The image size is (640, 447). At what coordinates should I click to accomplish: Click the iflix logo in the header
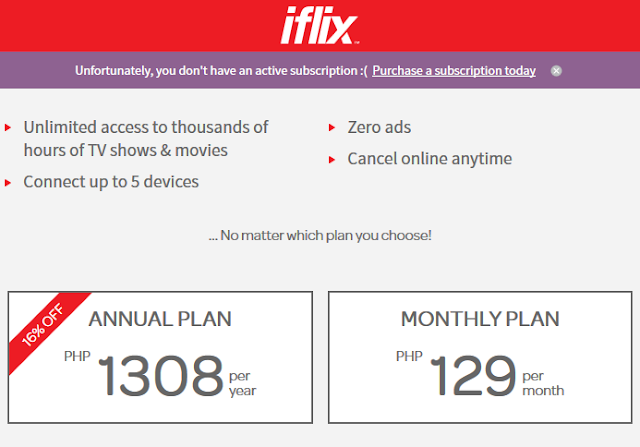click(319, 26)
